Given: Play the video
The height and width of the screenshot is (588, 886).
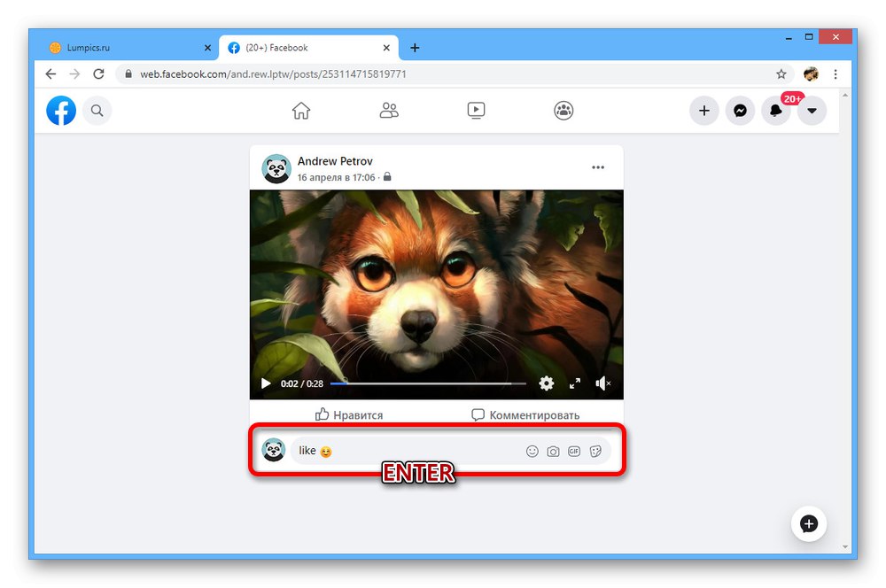Looking at the screenshot, I should click(266, 384).
